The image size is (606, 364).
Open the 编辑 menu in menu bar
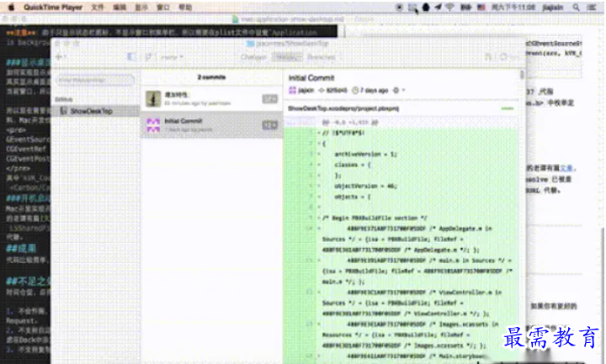[120, 8]
